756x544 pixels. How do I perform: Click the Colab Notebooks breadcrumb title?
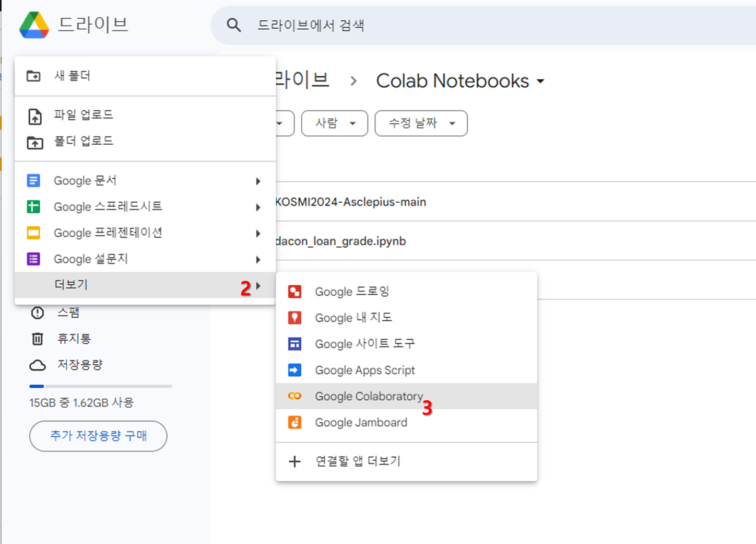tap(453, 81)
